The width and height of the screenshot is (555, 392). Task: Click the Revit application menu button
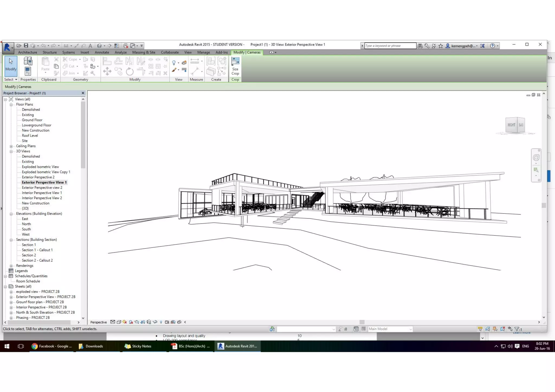[8, 47]
